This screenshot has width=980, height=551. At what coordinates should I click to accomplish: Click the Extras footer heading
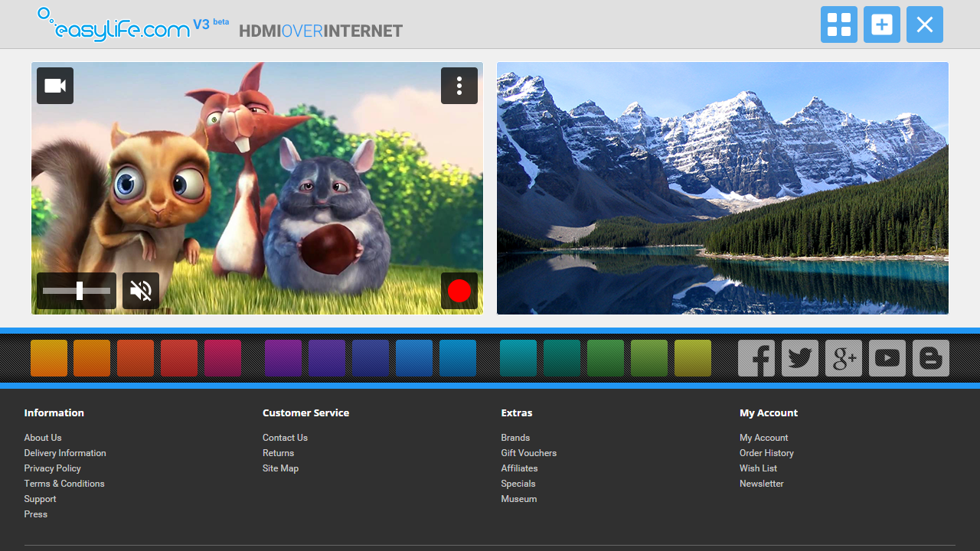(517, 412)
